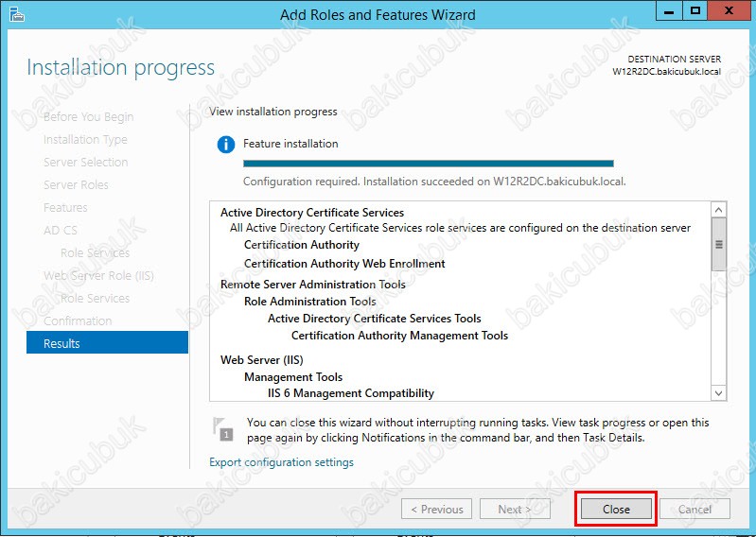The image size is (756, 537).
Task: Click the results list scrollbar thumb
Action: pyautogui.click(x=718, y=244)
